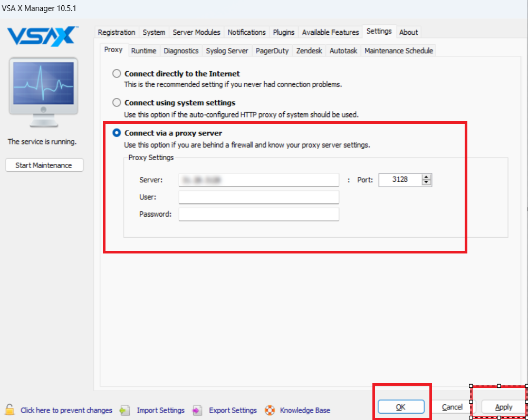Select Connect via a proxy server

[116, 133]
